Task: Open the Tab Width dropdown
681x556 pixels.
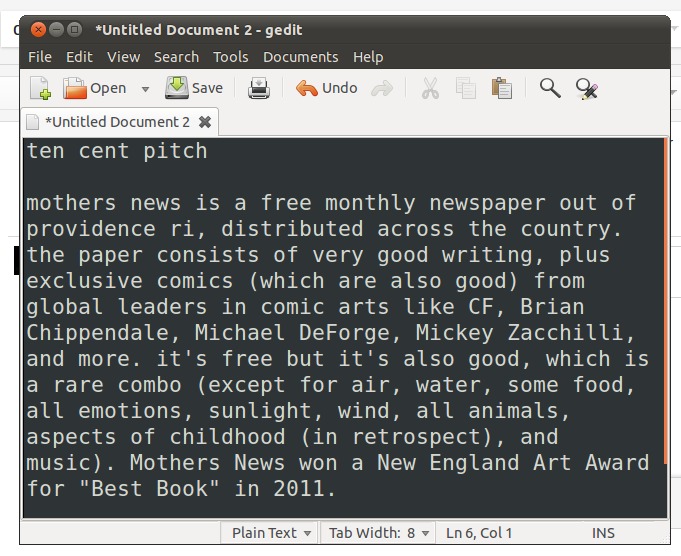Action: [x=378, y=533]
